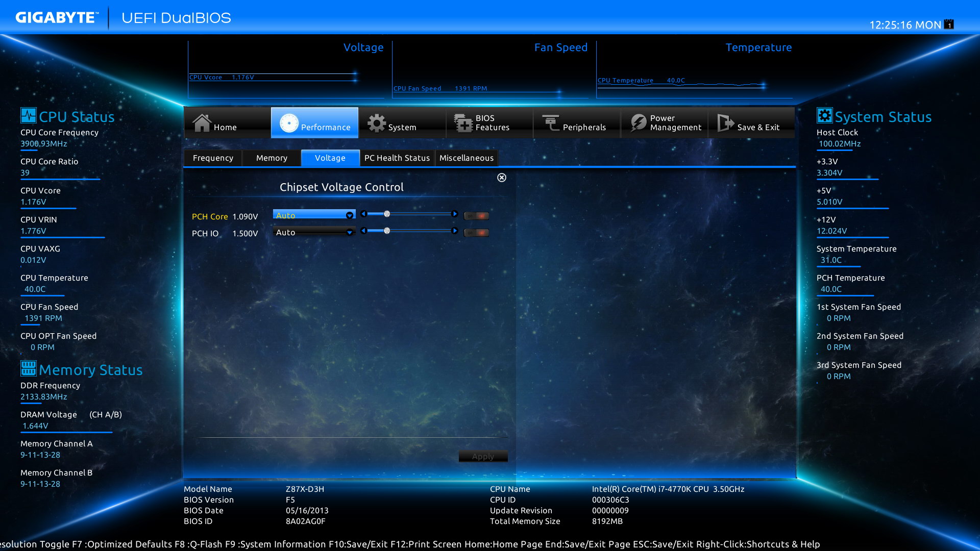This screenshot has height=551, width=980.
Task: Click the Model Name Z87X-D3H value
Action: point(305,489)
